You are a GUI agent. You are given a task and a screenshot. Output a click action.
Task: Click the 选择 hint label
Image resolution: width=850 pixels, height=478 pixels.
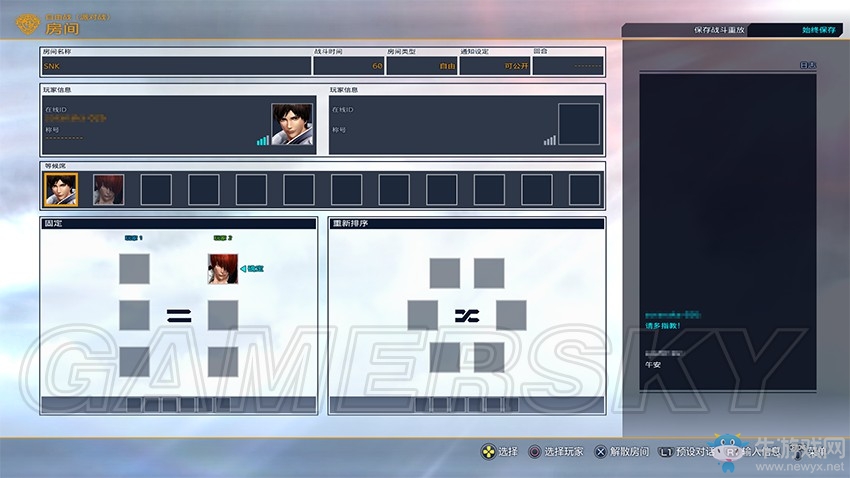[508, 451]
